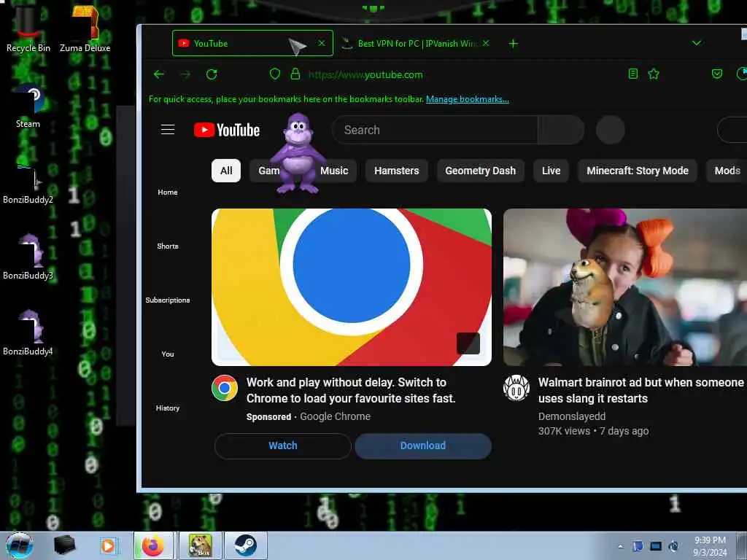Image resolution: width=747 pixels, height=560 pixels.
Task: Click the Chrome ad headline text
Action: coord(351,390)
